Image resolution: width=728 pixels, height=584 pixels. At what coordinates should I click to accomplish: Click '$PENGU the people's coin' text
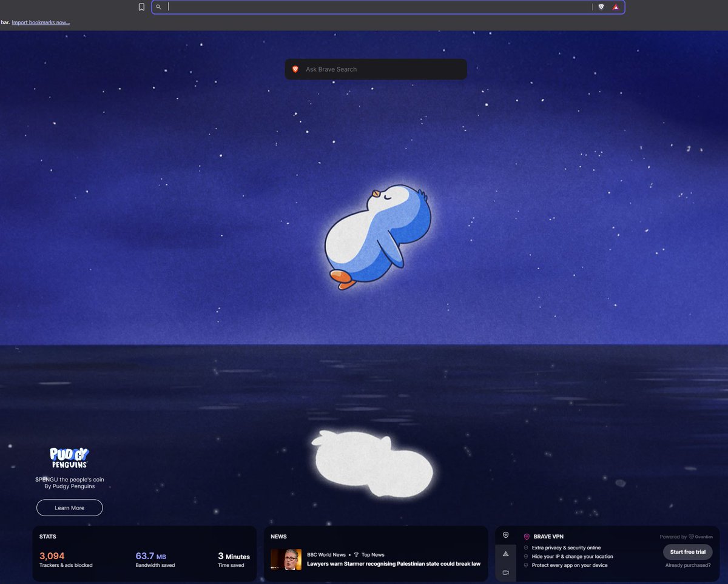coord(69,479)
